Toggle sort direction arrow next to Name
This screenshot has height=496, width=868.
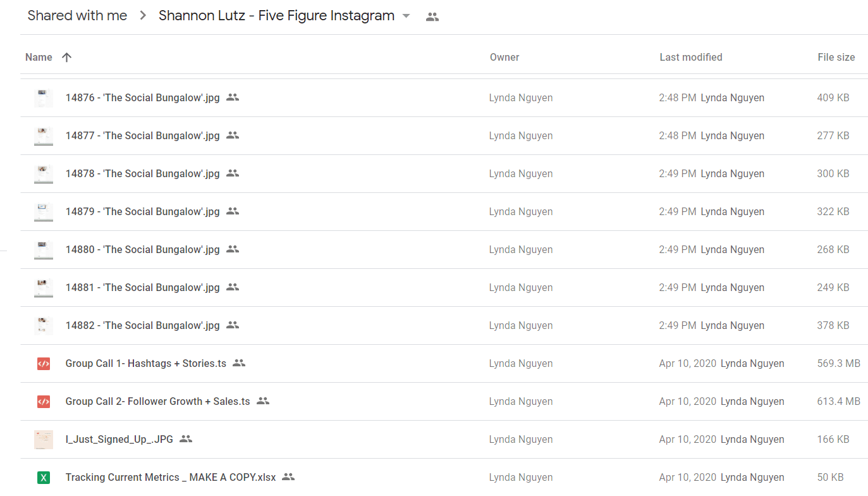click(66, 57)
